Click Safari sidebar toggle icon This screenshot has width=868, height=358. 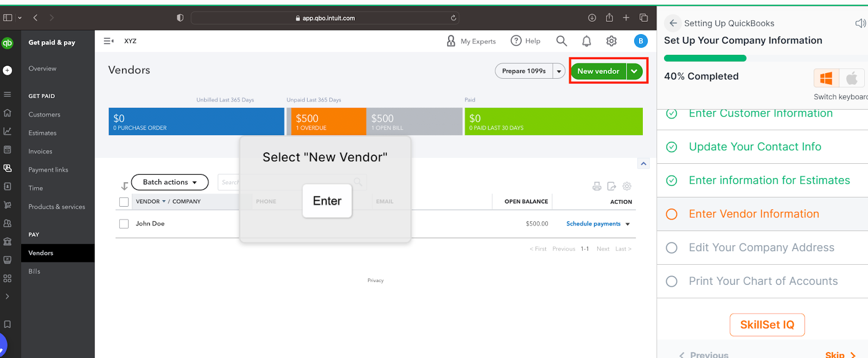coord(8,18)
